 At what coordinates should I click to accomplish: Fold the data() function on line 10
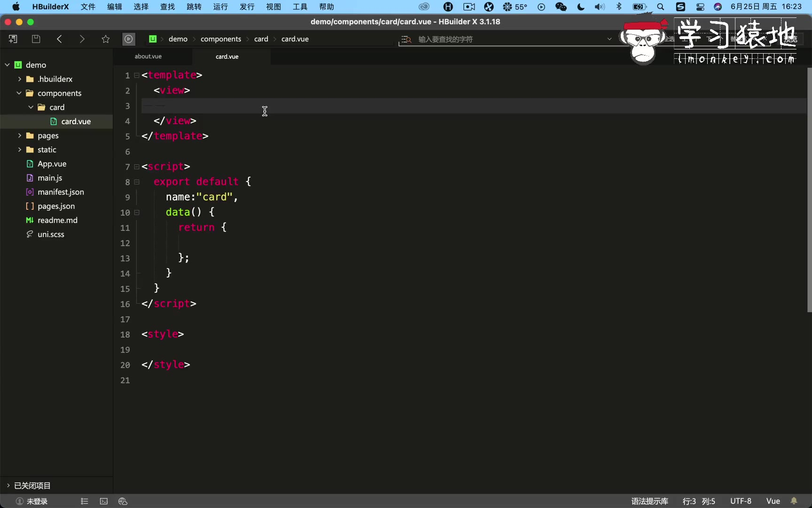coord(137,213)
